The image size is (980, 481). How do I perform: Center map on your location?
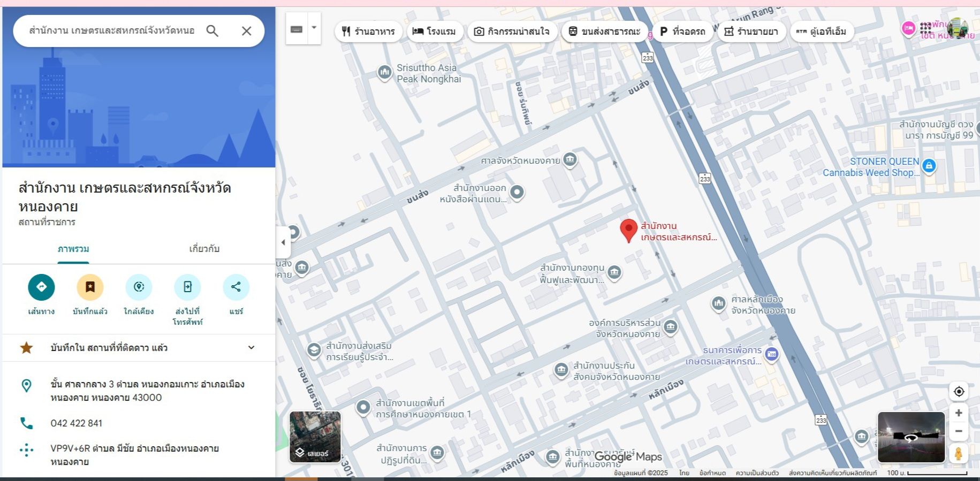[x=959, y=392]
